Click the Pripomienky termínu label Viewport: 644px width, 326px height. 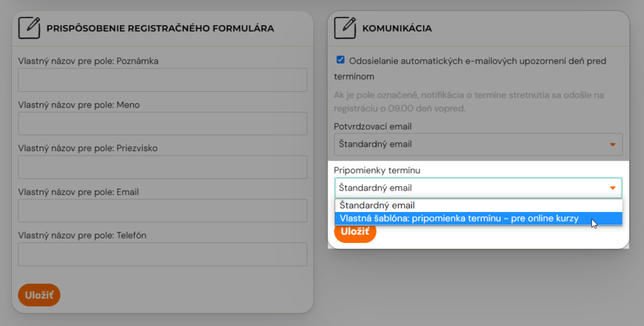pyautogui.click(x=377, y=170)
